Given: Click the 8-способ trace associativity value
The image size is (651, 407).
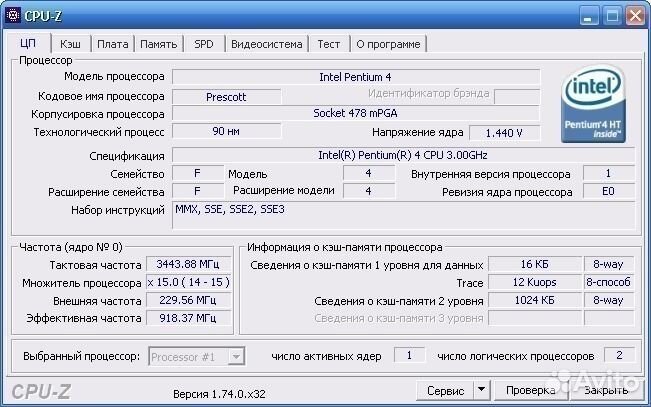Looking at the screenshot, I should pos(609,282).
